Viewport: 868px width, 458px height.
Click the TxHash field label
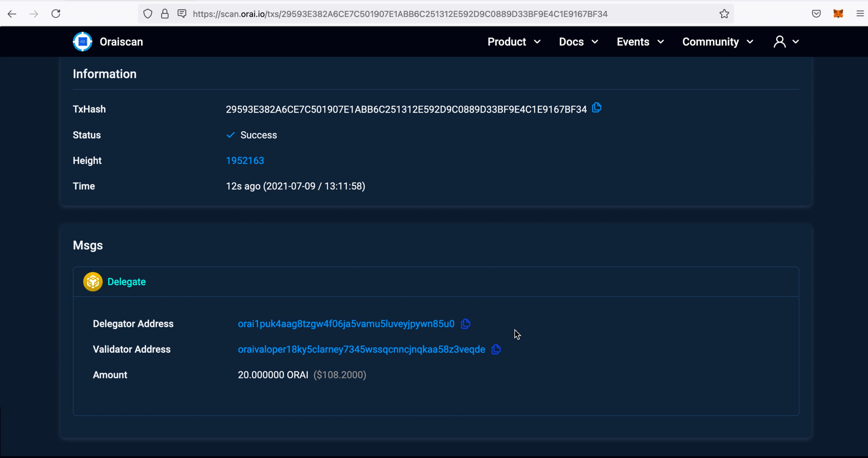pyautogui.click(x=89, y=109)
